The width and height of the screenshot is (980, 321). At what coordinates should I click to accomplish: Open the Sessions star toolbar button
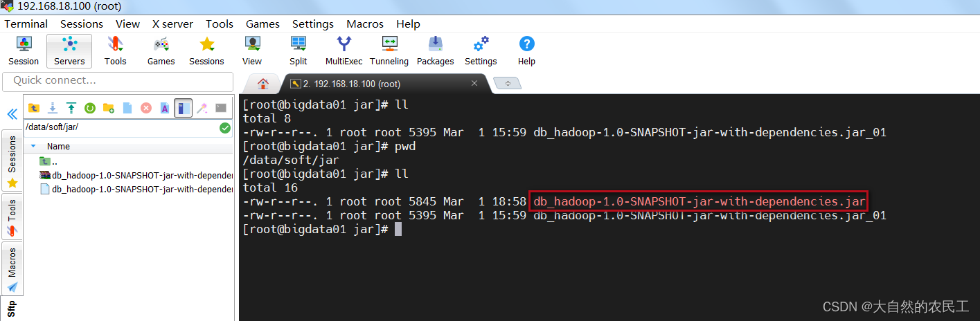[x=206, y=51]
